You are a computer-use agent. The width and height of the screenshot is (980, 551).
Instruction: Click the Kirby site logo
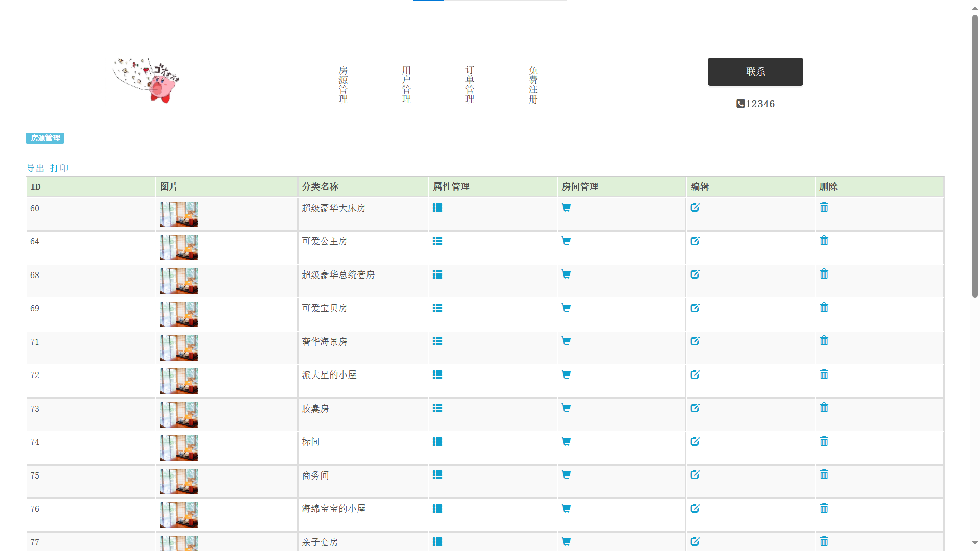click(x=146, y=80)
